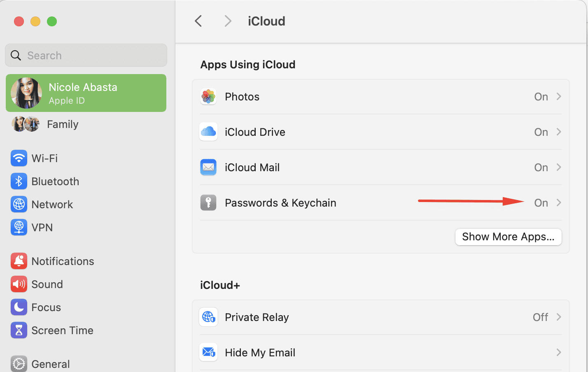The height and width of the screenshot is (372, 588).
Task: Click the Hide My Email icon
Action: pyautogui.click(x=208, y=353)
